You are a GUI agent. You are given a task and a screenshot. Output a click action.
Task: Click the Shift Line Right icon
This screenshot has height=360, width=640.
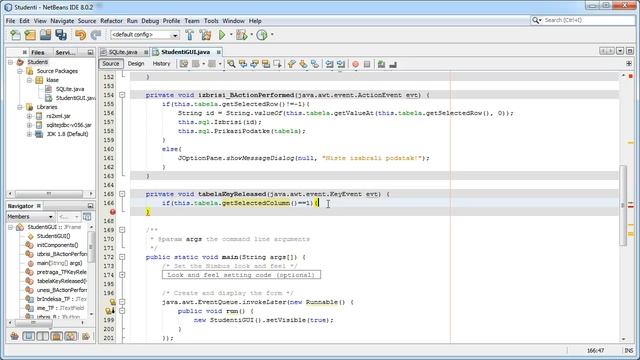click(341, 64)
